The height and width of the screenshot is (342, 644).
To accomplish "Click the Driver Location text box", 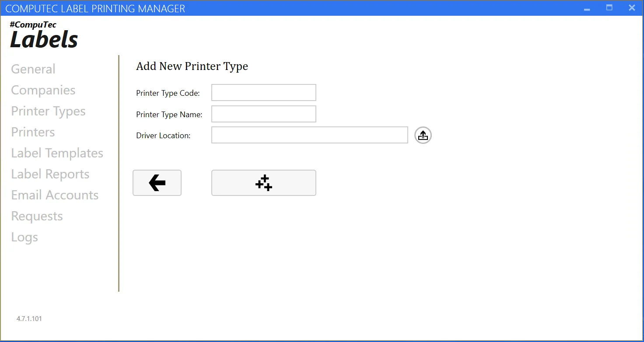I will (309, 135).
